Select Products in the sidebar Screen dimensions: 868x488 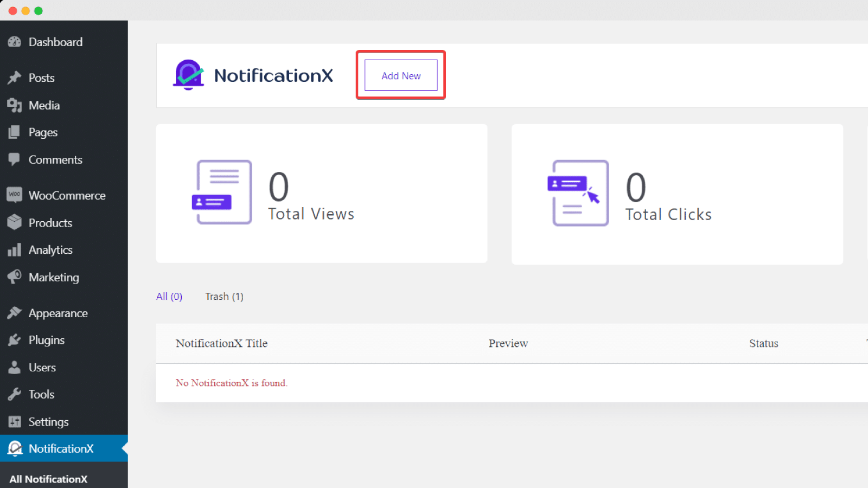click(64, 222)
